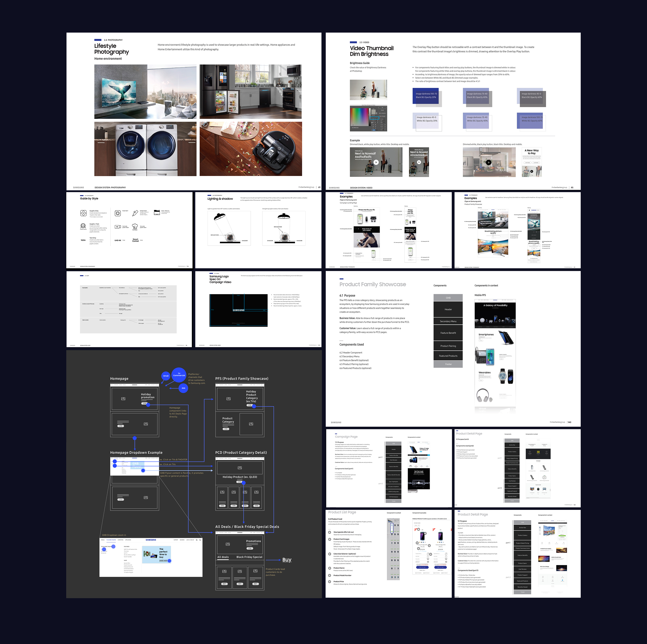This screenshot has width=647, height=644.
Task: Click the shopping cart icon in the GNB header
Action: point(200,540)
